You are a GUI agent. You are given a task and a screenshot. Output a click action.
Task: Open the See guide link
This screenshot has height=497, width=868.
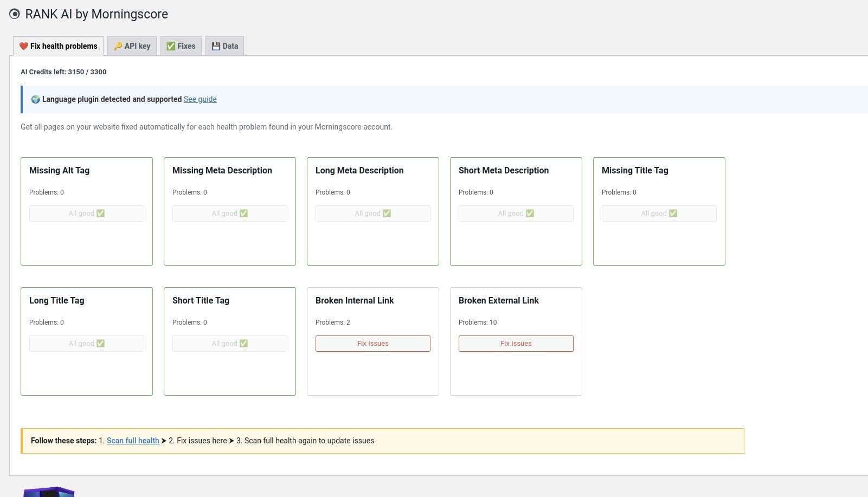tap(200, 99)
